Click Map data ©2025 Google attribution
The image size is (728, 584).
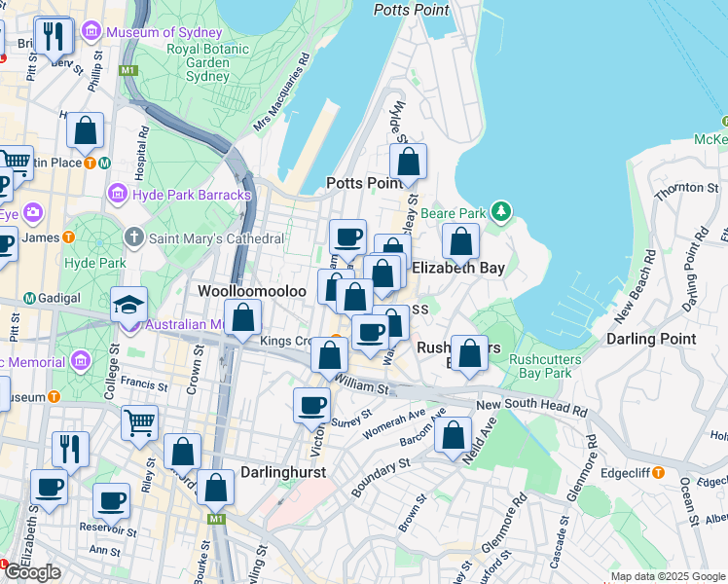click(669, 576)
